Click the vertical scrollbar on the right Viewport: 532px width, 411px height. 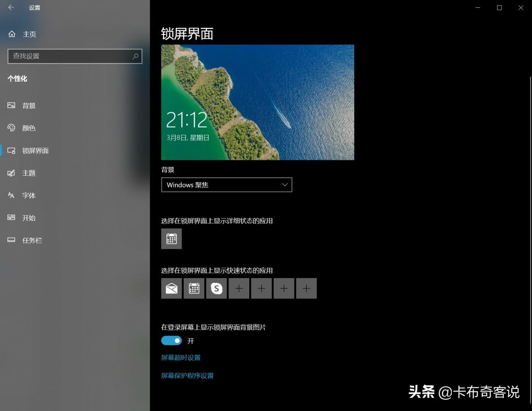tap(531, 239)
